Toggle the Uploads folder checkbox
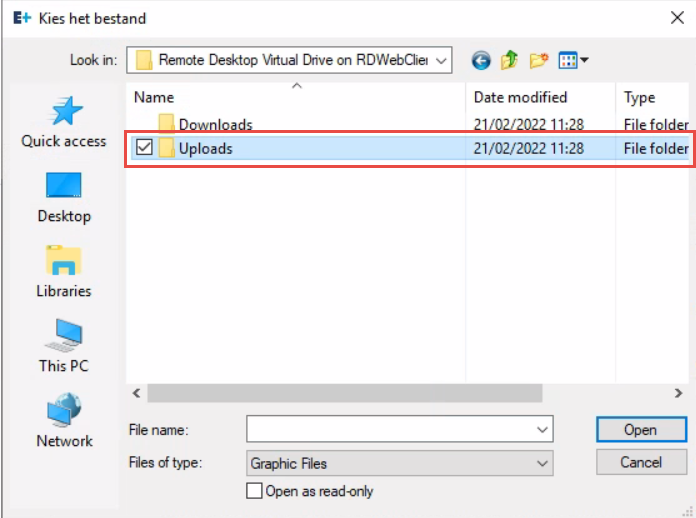 (144, 148)
